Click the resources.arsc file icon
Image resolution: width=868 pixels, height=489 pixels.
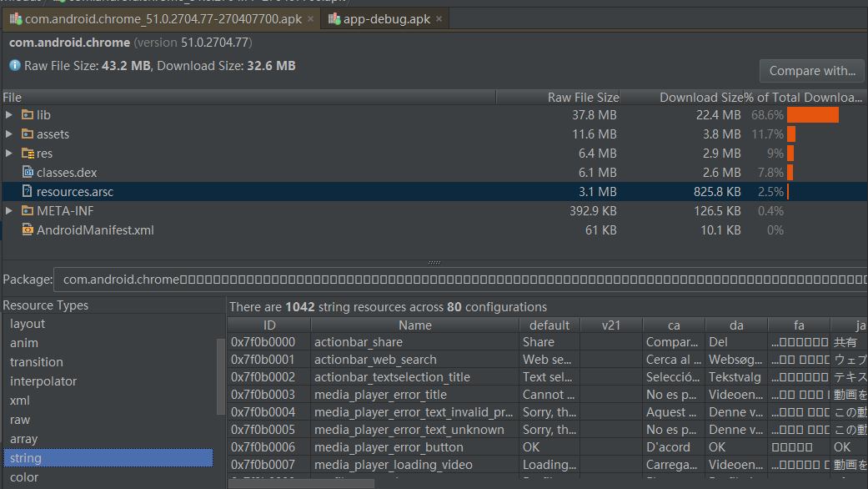[28, 192]
